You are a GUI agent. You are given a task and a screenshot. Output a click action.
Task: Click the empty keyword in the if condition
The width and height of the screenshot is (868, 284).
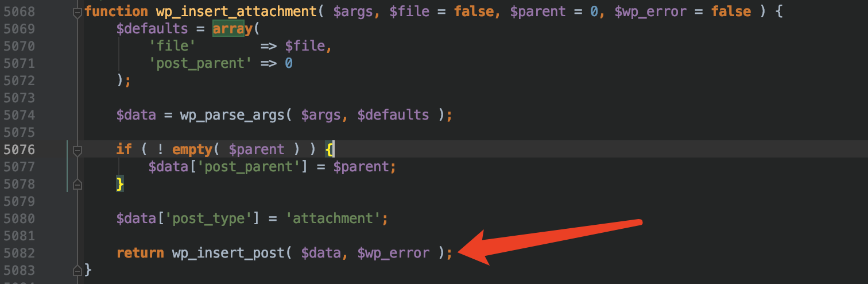click(192, 150)
